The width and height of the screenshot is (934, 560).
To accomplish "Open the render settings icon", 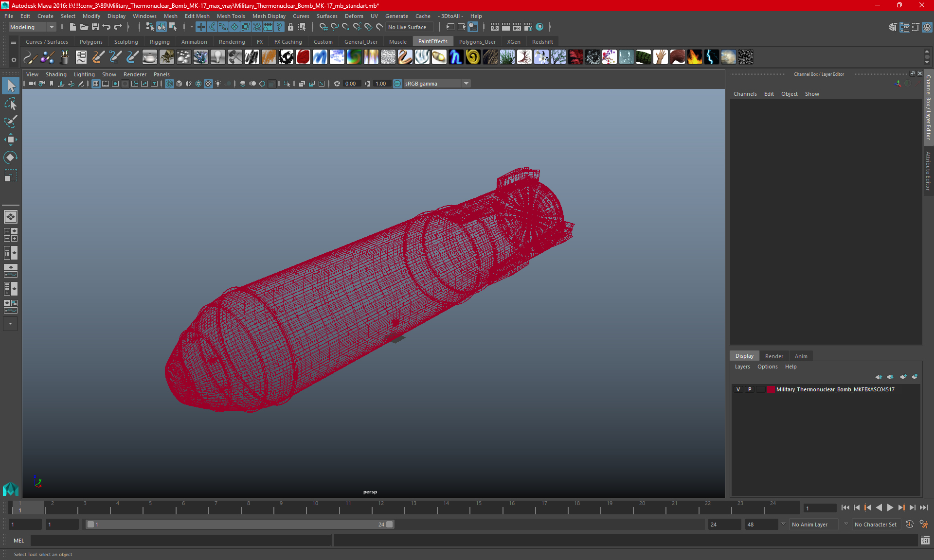I will pos(528,27).
